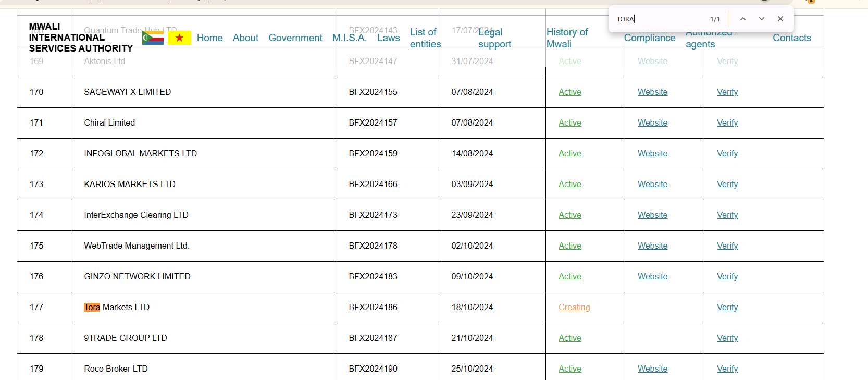The image size is (868, 380).
Task: Click Verify for INFOGLOBAL MARKETS LTD
Action: click(727, 154)
